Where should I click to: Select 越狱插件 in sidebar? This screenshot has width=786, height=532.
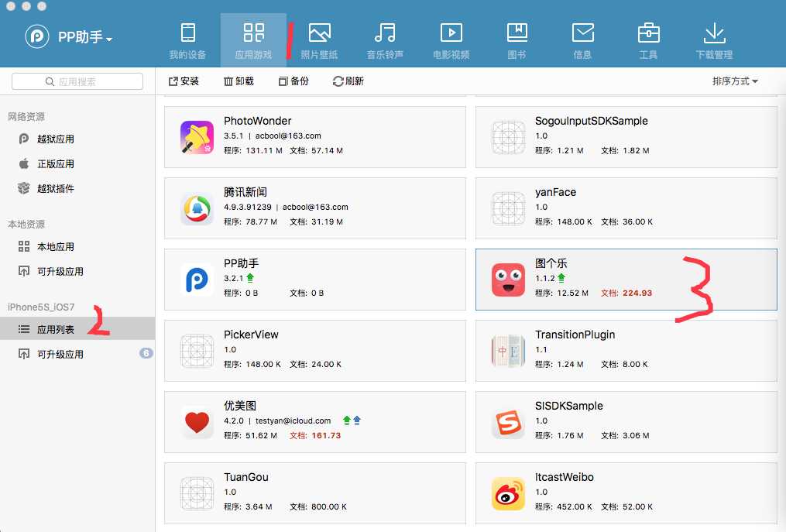(55, 188)
